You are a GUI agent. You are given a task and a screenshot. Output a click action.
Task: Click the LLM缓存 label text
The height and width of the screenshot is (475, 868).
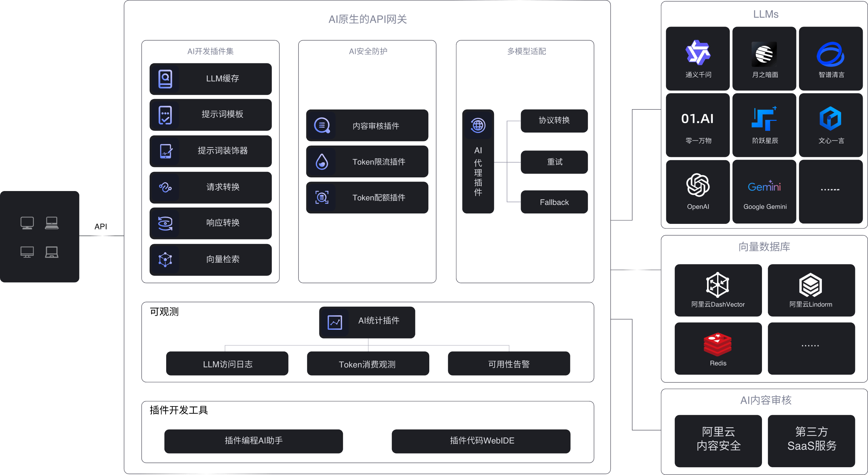(x=222, y=78)
